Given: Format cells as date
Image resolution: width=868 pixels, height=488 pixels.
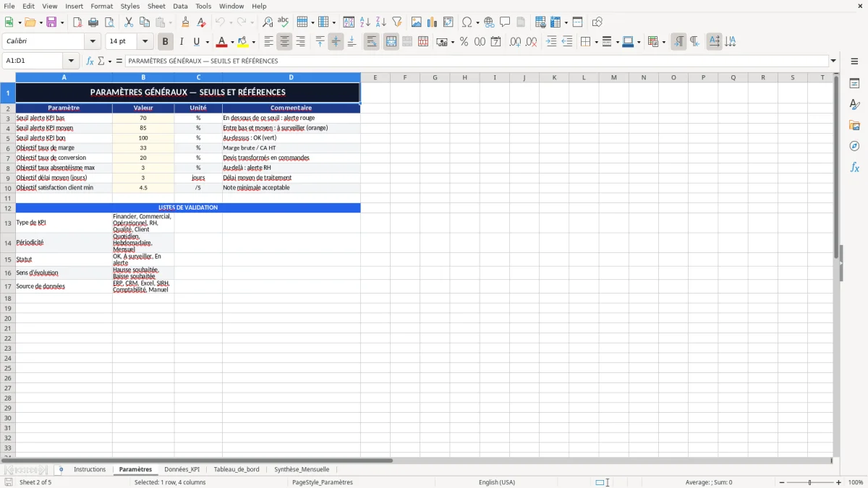Looking at the screenshot, I should (495, 42).
